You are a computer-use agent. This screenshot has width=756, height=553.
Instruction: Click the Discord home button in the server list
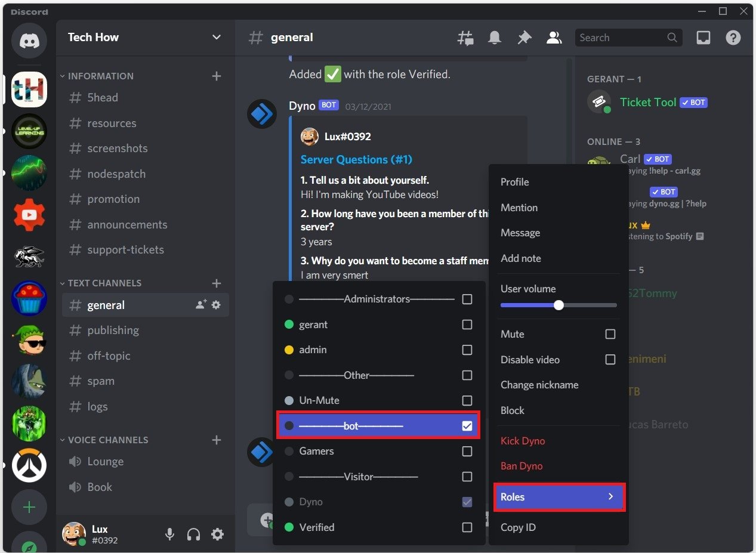(29, 40)
